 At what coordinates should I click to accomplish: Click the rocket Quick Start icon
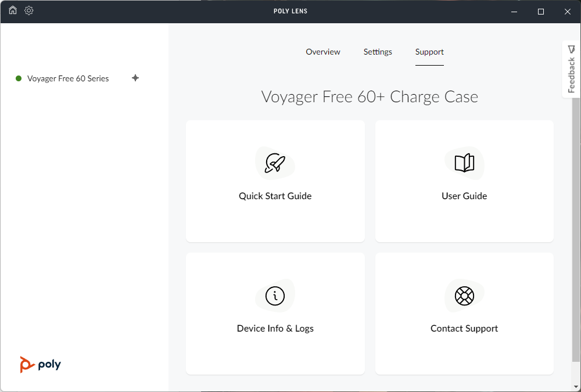(275, 163)
